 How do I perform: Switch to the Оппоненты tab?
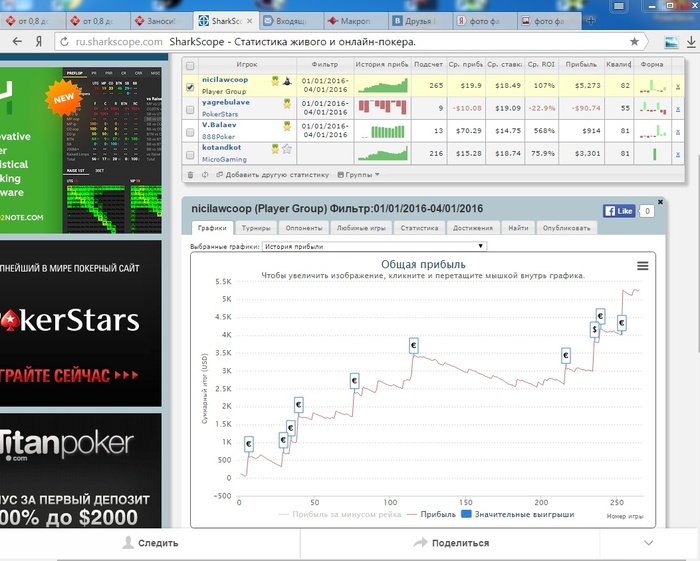coord(304,228)
